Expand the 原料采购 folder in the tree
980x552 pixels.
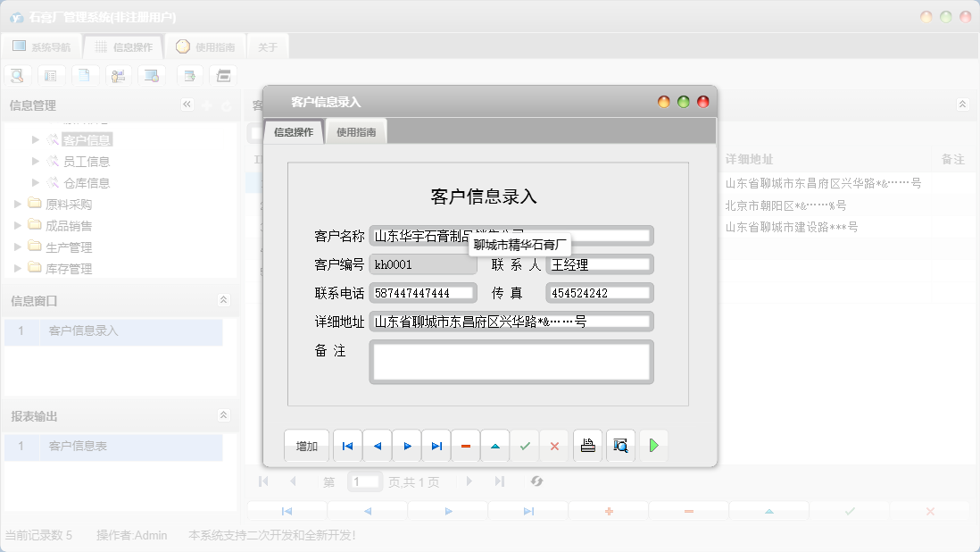coord(16,204)
